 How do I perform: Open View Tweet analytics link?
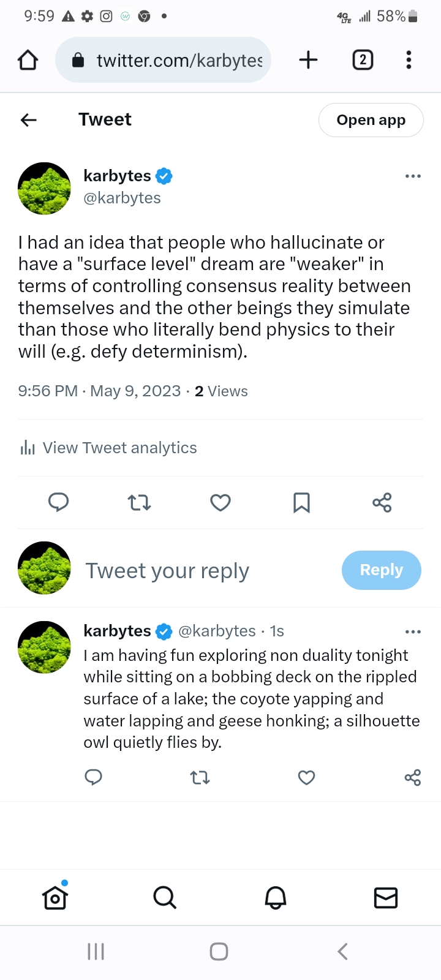click(108, 448)
